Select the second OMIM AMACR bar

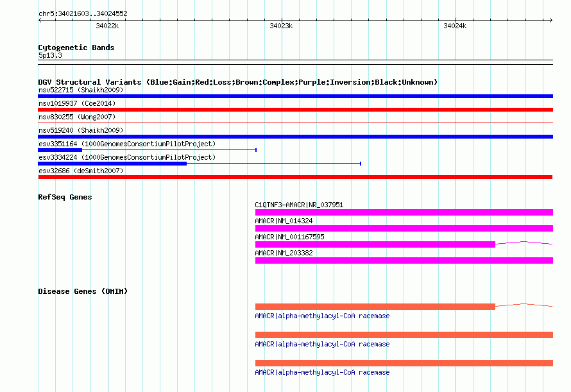(x=404, y=335)
